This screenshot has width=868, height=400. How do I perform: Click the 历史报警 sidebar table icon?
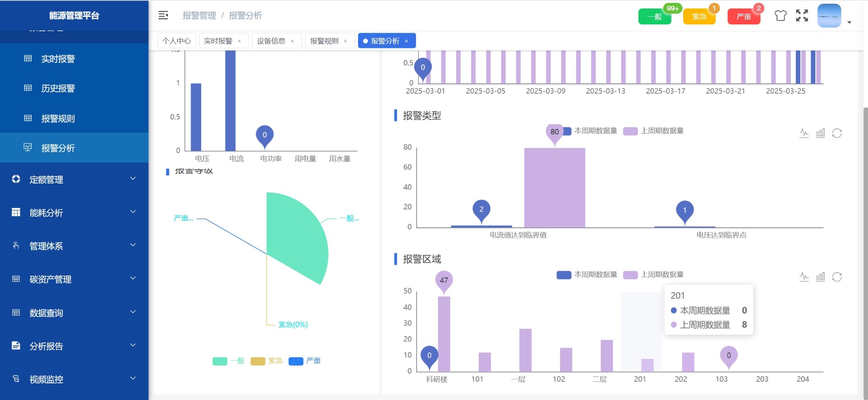[x=28, y=88]
